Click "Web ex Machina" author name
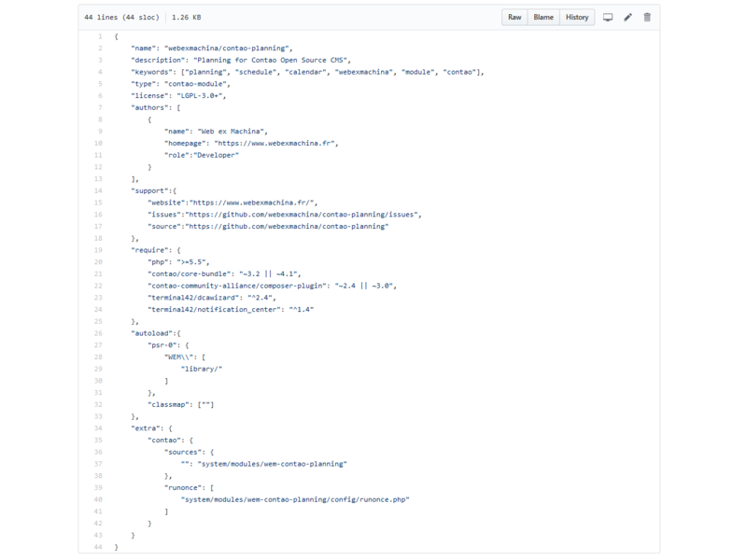This screenshot has width=747, height=560. click(231, 132)
